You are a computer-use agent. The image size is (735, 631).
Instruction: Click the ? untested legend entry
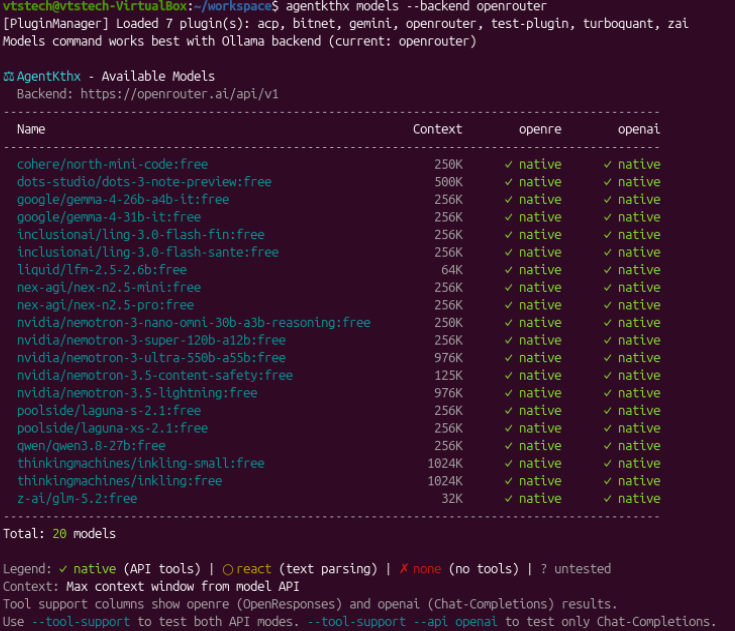(x=576, y=569)
